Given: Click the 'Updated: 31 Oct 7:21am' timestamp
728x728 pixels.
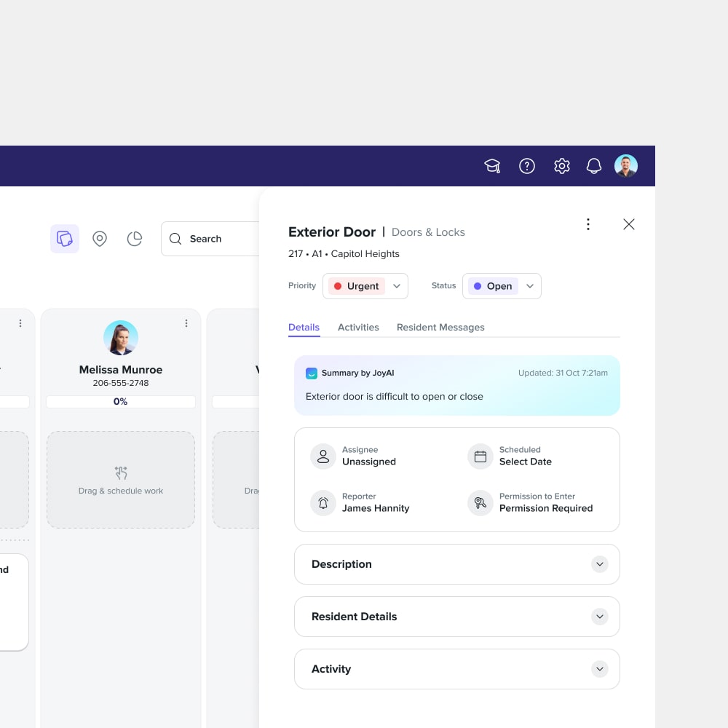Looking at the screenshot, I should tap(563, 373).
